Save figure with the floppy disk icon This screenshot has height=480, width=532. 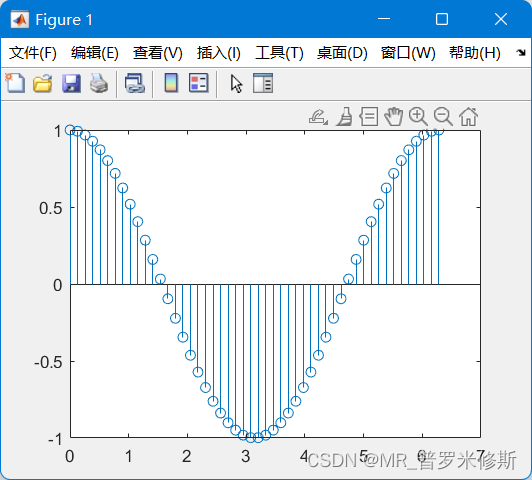(71, 83)
